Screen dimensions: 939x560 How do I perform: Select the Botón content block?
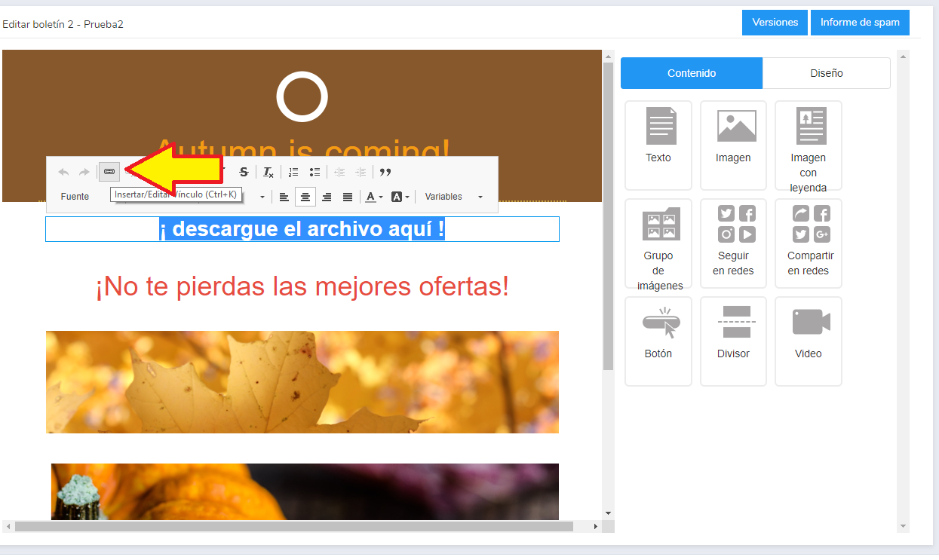pos(658,341)
